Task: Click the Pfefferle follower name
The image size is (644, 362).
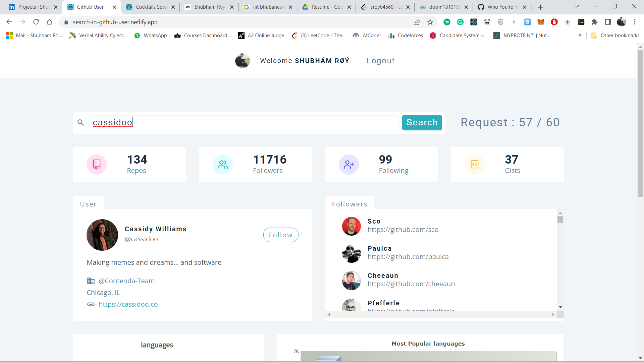Action: coord(384,303)
